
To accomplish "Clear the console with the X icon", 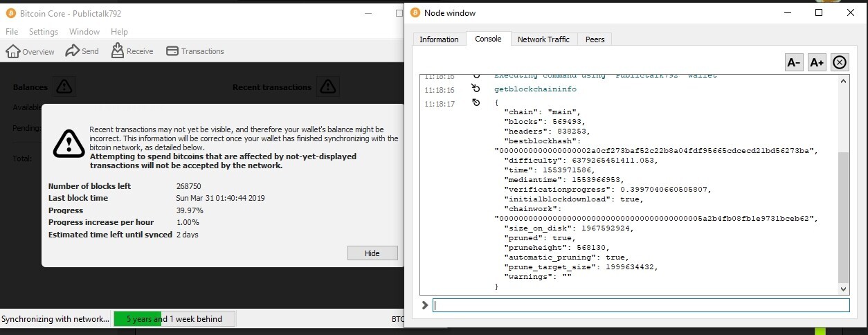I will pyautogui.click(x=840, y=62).
